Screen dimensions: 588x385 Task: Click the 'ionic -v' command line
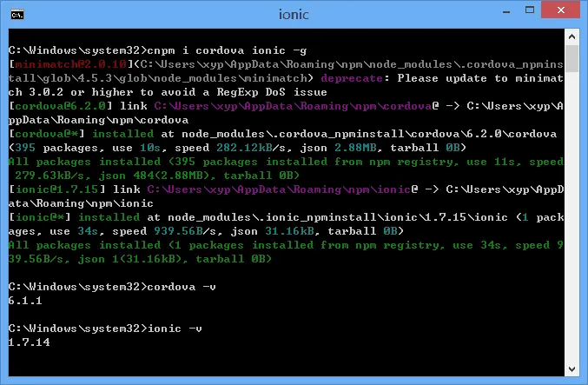coord(175,329)
